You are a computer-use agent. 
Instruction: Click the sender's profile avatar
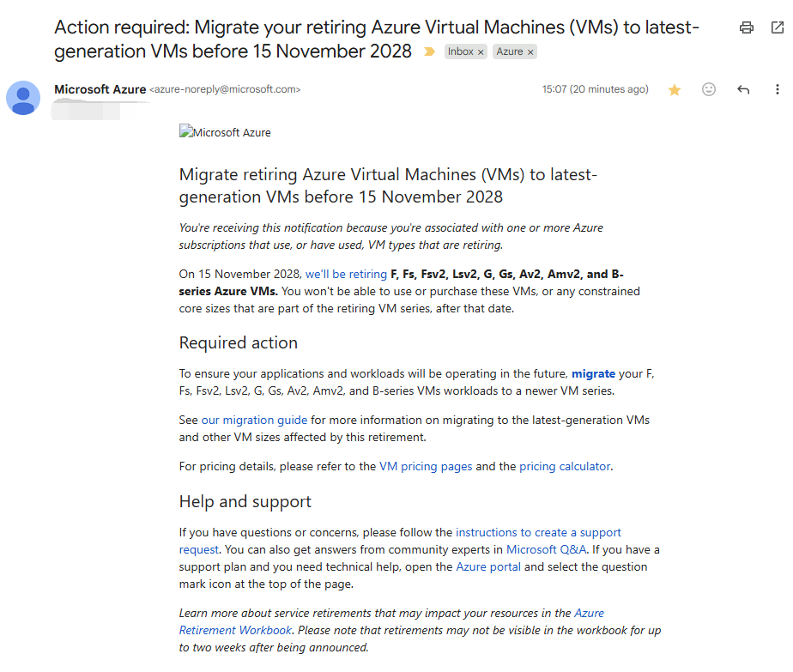click(23, 98)
